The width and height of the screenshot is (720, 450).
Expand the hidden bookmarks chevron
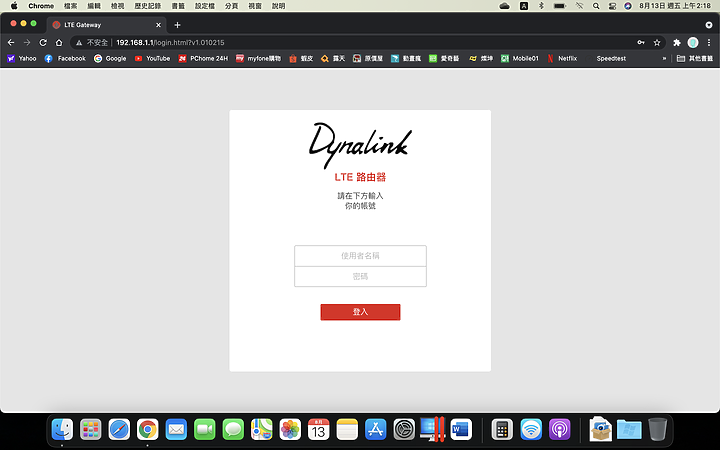(664, 58)
